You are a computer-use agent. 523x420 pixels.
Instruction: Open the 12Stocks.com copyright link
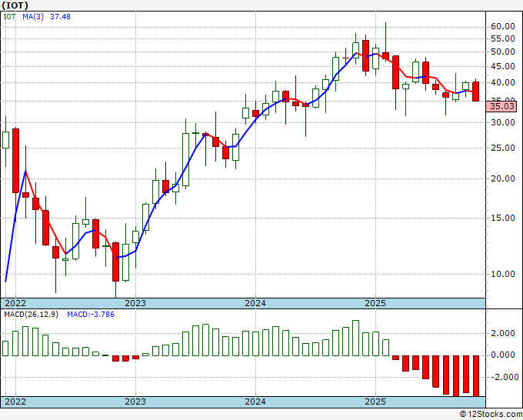point(491,415)
